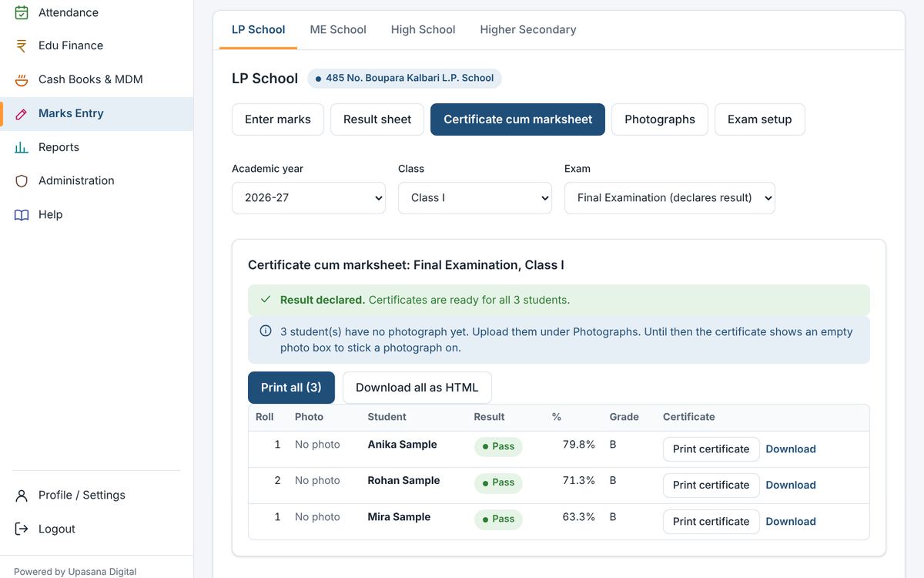Image resolution: width=924 pixels, height=578 pixels.
Task: Click the Logout arrow icon
Action: [x=22, y=529]
